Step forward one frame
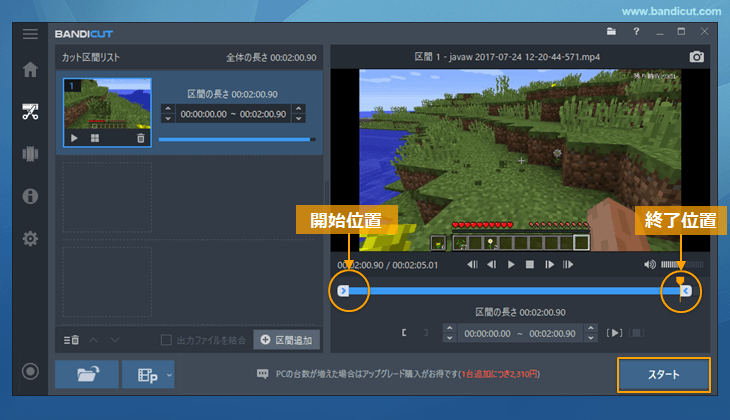730x420 pixels. (x=549, y=264)
